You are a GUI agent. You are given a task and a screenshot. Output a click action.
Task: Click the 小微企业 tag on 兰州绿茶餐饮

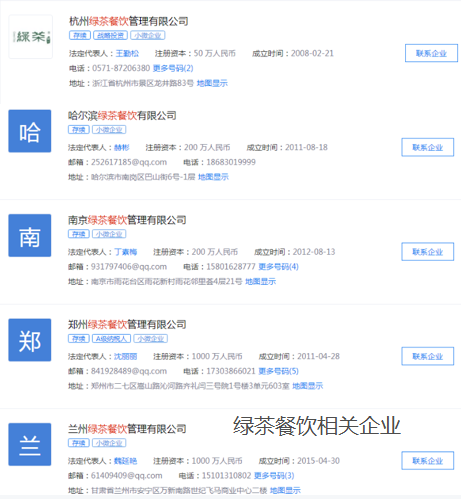pyautogui.click(x=109, y=443)
